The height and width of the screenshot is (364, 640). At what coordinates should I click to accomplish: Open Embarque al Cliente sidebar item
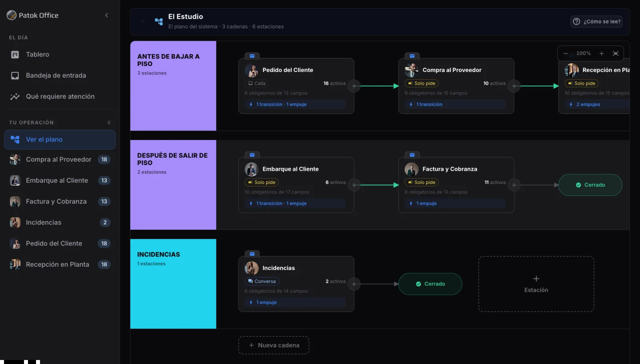pos(60,180)
